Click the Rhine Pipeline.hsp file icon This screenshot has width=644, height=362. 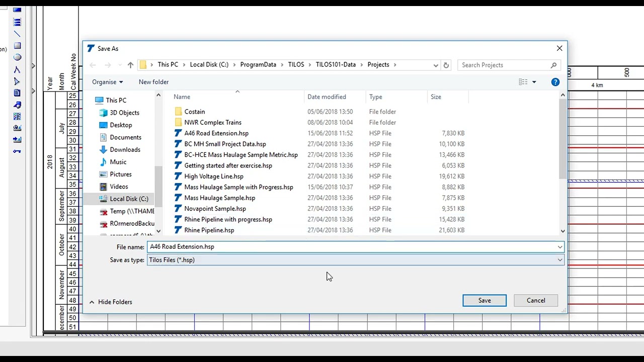click(x=178, y=230)
